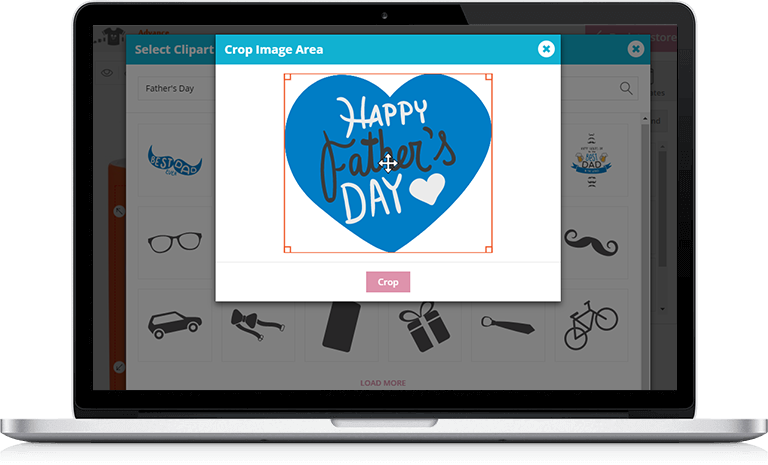Close the Select Clipart panel
Screen dimensions: 768x465
click(635, 49)
